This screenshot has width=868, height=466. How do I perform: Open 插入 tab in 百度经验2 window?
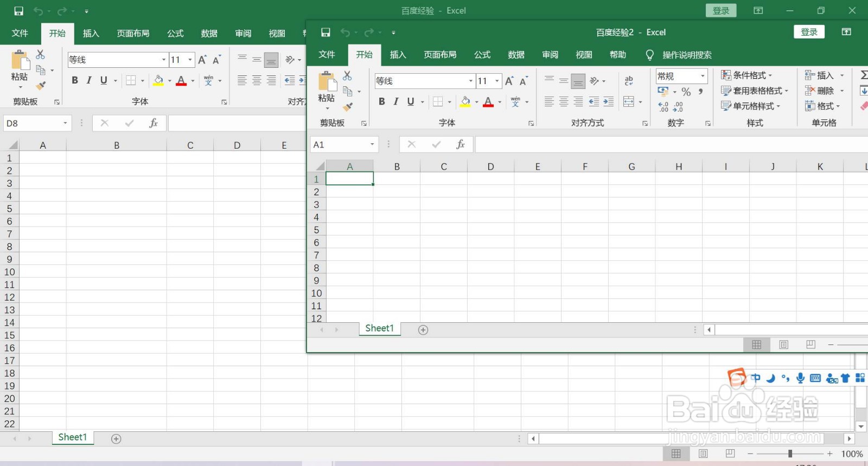[398, 55]
